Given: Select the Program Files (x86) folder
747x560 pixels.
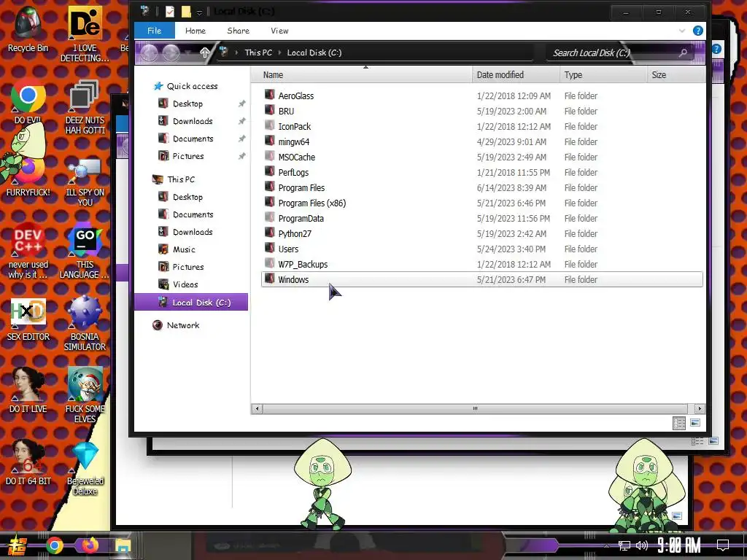Looking at the screenshot, I should click(x=482, y=203).
